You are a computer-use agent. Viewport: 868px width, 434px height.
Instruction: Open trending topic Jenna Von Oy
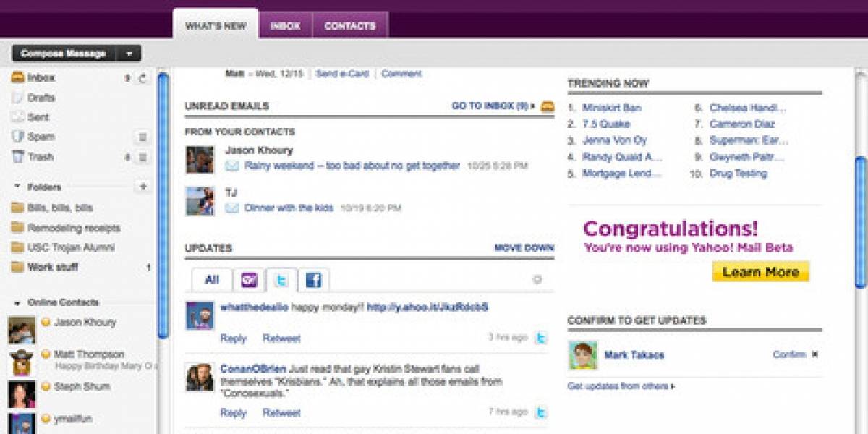[615, 140]
